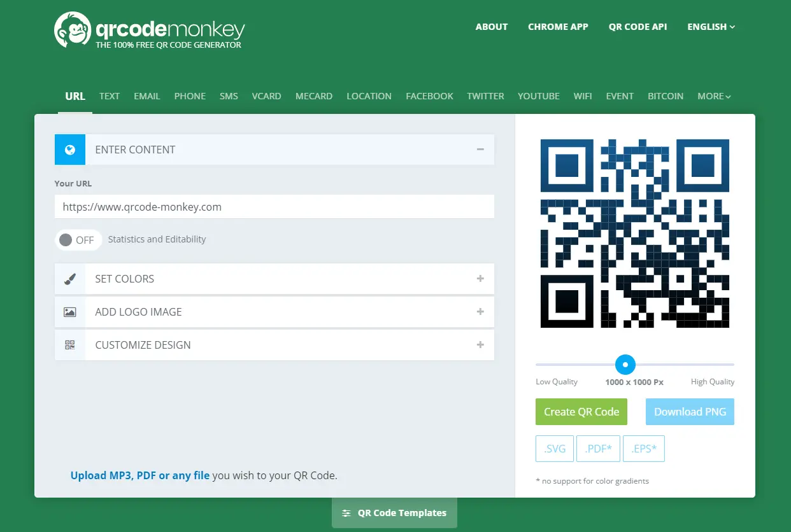Click the QR icon for Customize Design
791x532 pixels.
click(x=70, y=345)
